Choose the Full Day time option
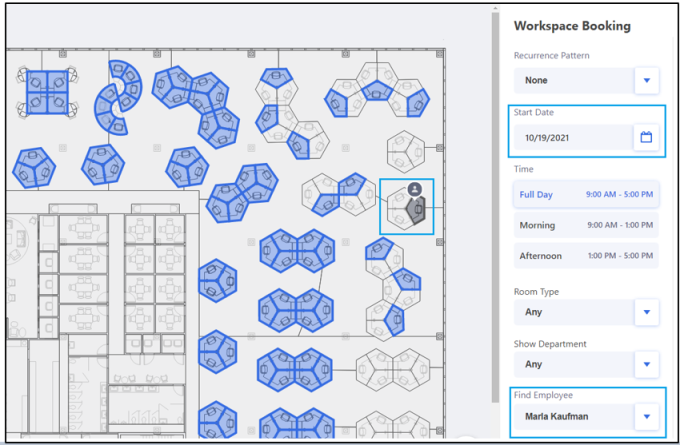 (586, 194)
